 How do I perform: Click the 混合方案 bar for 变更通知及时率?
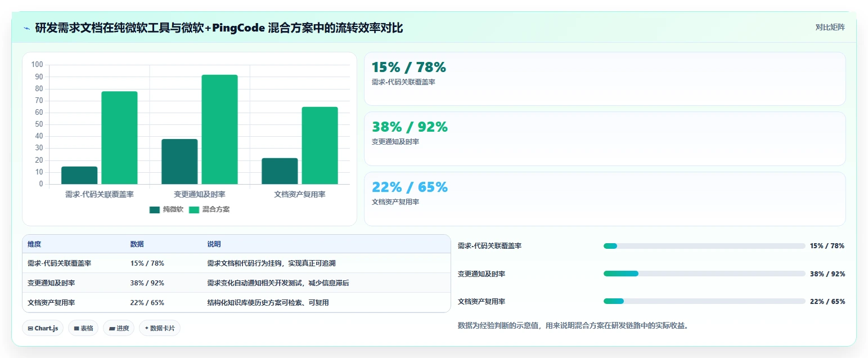point(219,129)
